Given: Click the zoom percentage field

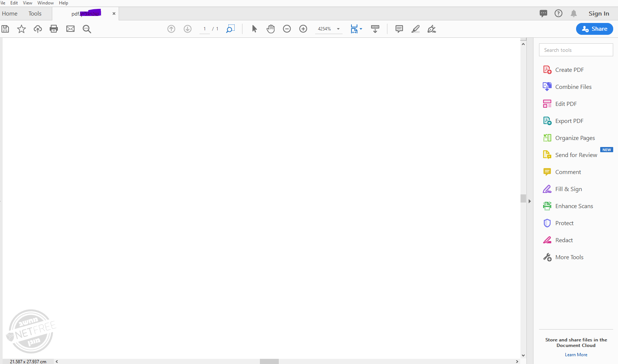Looking at the screenshot, I should (x=324, y=29).
